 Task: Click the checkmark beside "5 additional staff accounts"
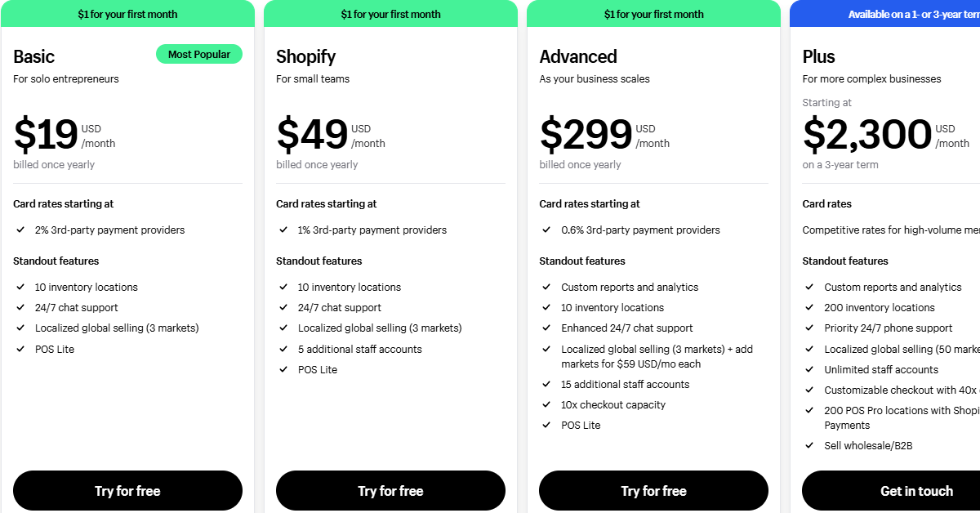(283, 349)
